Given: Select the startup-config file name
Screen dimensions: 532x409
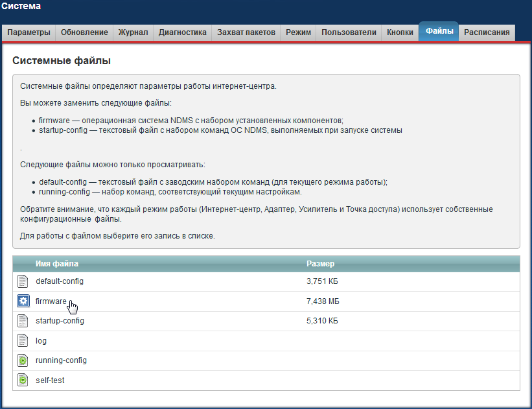Looking at the screenshot, I should click(60, 321).
